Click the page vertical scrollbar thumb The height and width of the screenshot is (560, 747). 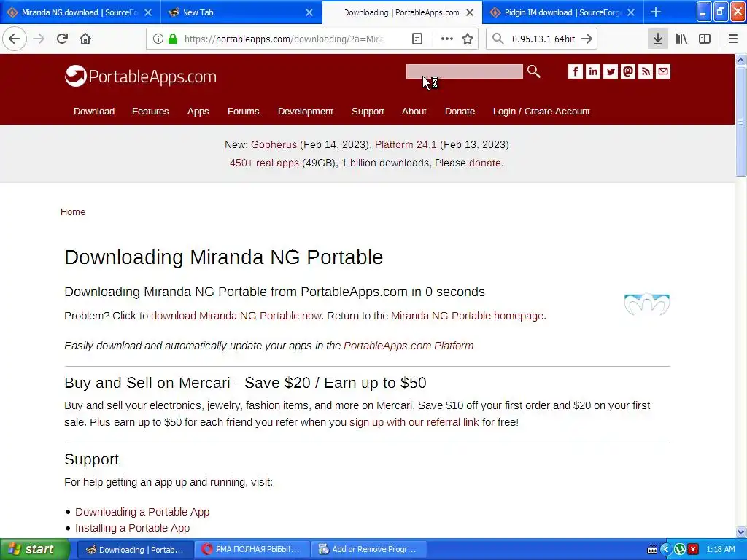[x=740, y=122]
